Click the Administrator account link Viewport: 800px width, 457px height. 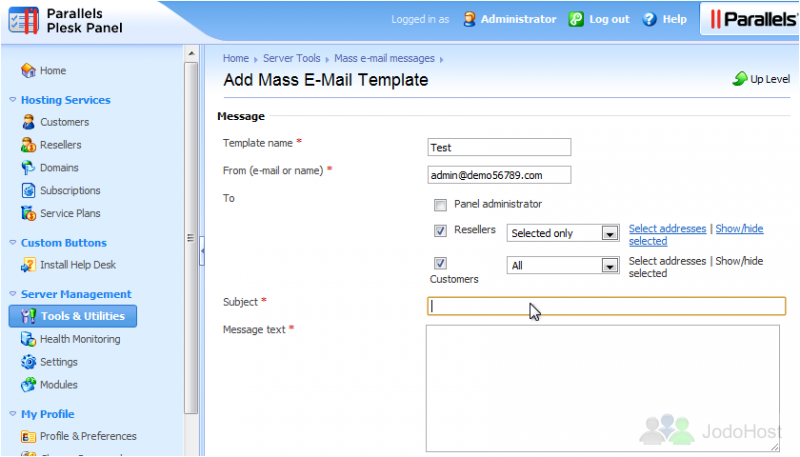tap(518, 19)
